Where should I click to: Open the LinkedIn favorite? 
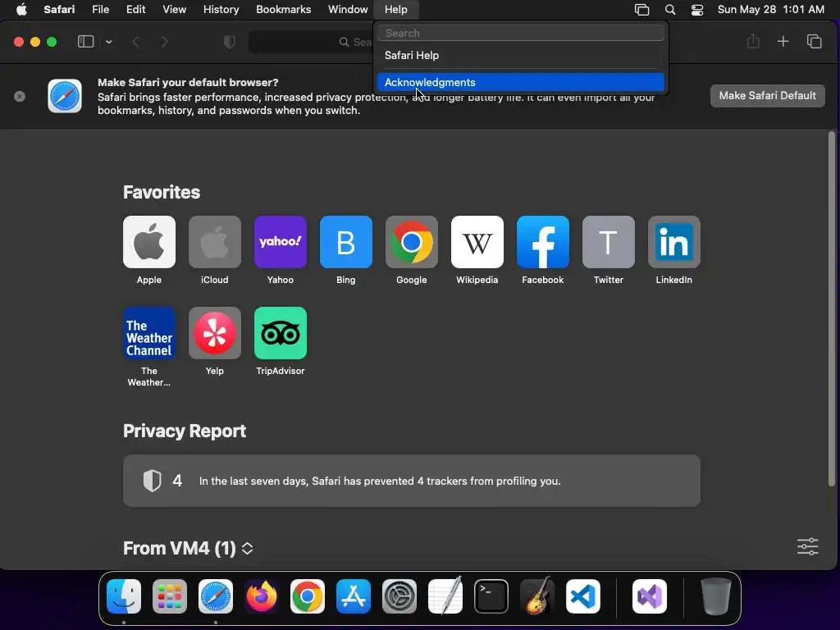(x=674, y=242)
